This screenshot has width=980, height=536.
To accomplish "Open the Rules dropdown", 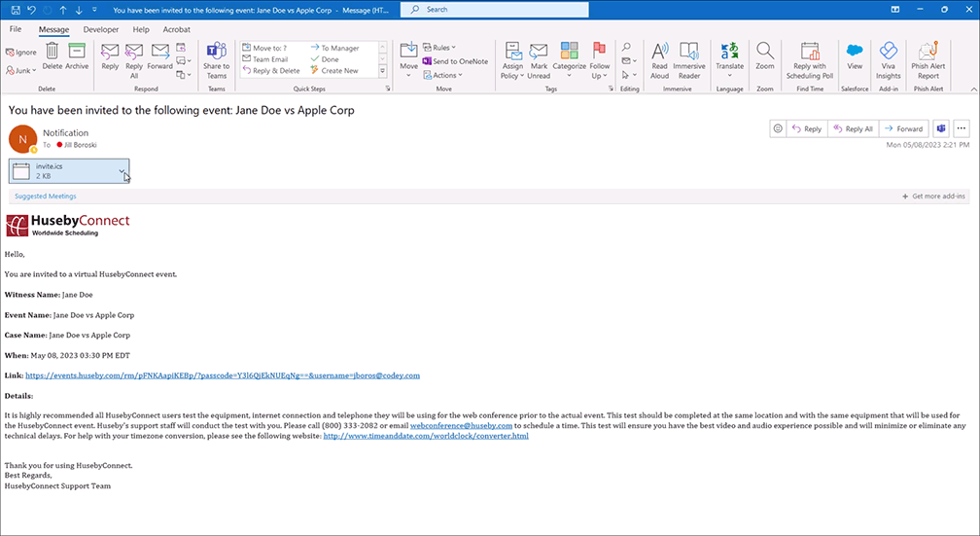I will (439, 48).
